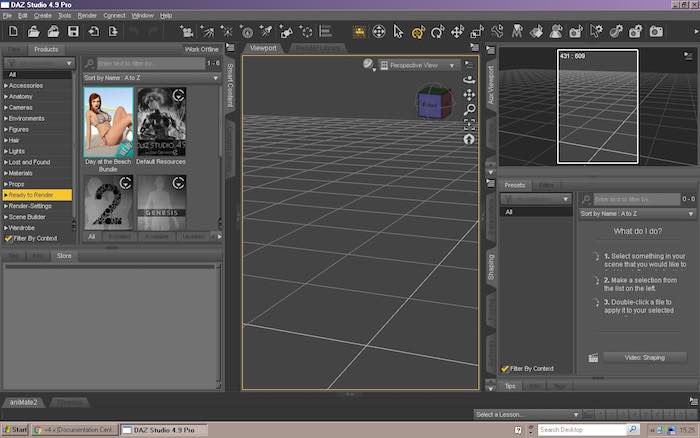Viewport: 700px width, 438px height.
Task: Open the Select a Lesson dropdown
Action: click(x=527, y=414)
